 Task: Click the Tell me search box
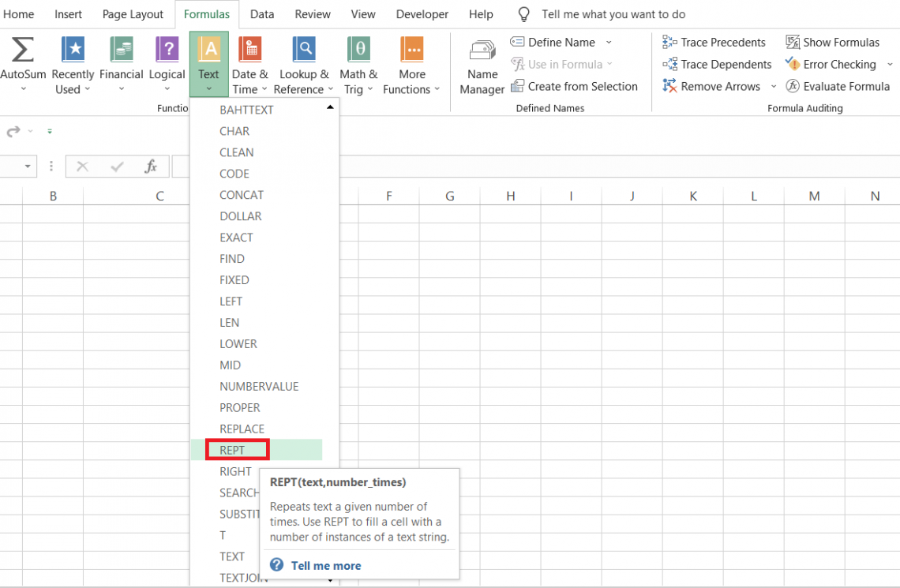pyautogui.click(x=613, y=14)
